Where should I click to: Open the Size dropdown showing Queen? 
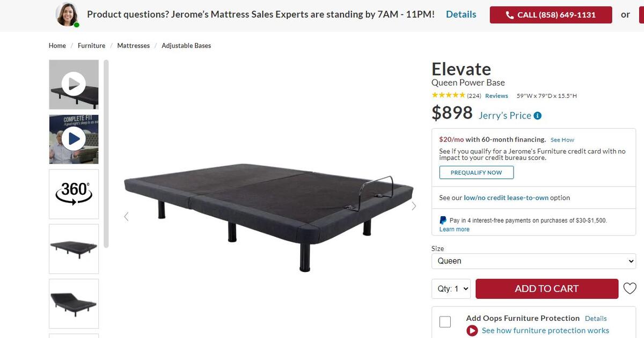coord(533,261)
